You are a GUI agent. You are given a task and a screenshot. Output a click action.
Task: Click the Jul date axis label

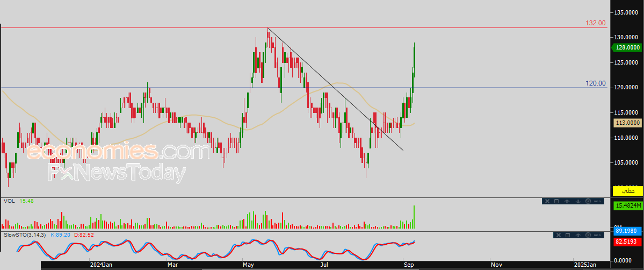323,265
